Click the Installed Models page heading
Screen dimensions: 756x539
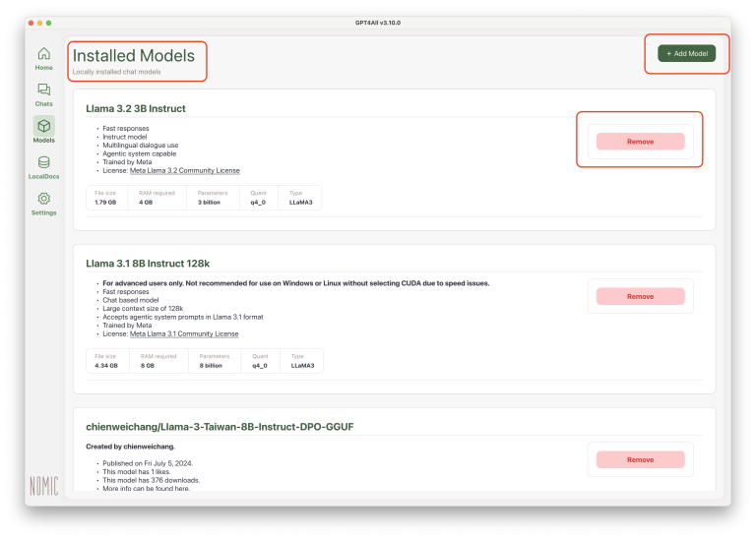coord(134,56)
